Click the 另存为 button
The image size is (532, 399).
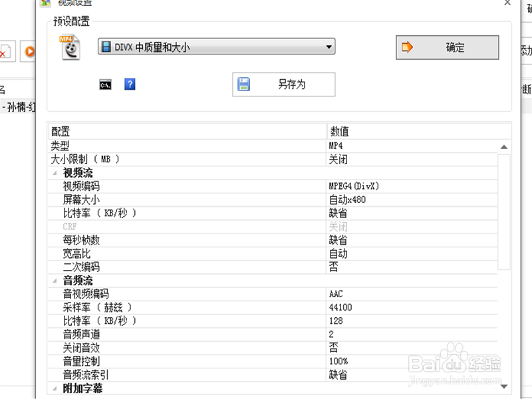coord(284,84)
